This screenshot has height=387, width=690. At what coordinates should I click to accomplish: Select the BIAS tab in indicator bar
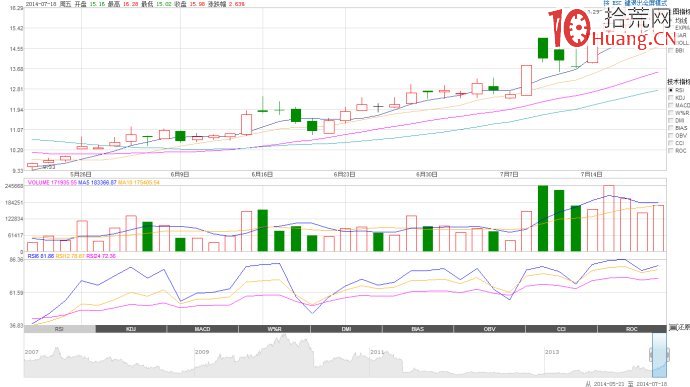point(418,329)
